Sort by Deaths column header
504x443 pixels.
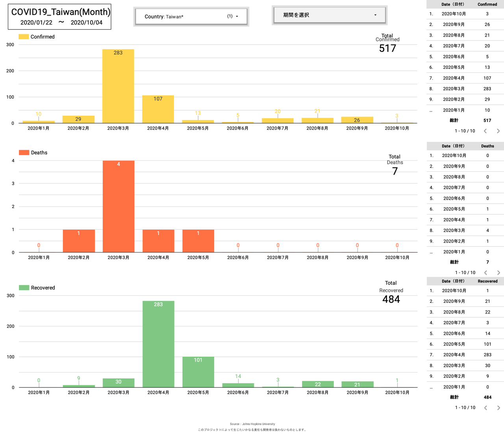pyautogui.click(x=487, y=146)
